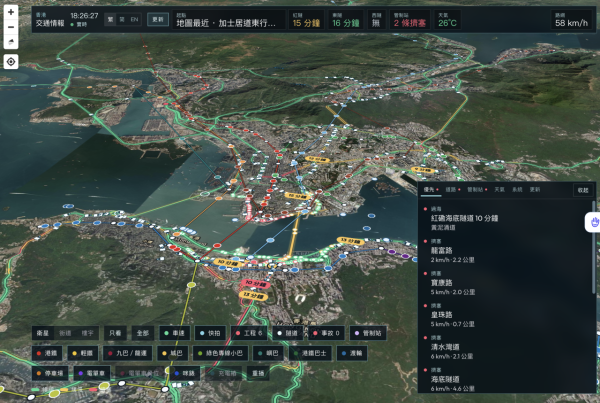Open the 系統 system tab
This screenshot has width=600, height=403.
pos(517,189)
